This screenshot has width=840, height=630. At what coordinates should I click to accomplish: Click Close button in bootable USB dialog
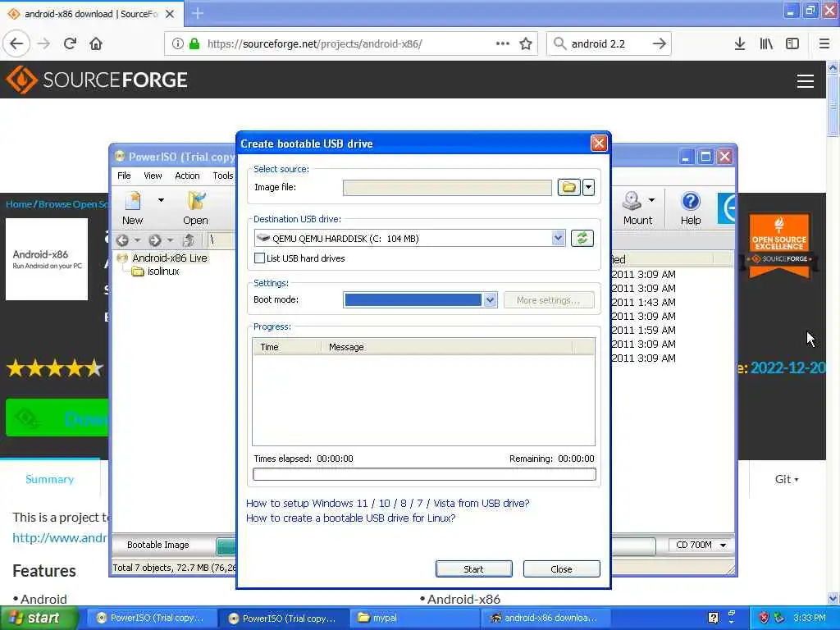(561, 569)
